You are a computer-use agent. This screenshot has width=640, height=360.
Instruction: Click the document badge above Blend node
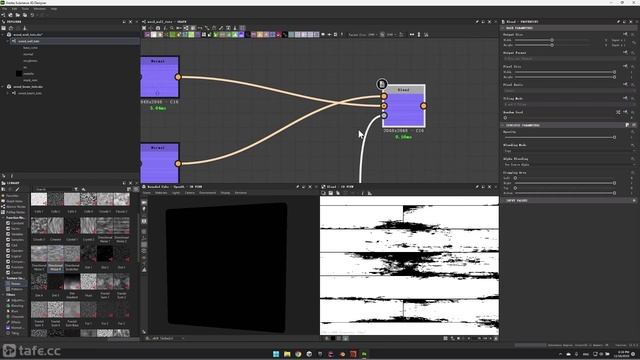382,84
